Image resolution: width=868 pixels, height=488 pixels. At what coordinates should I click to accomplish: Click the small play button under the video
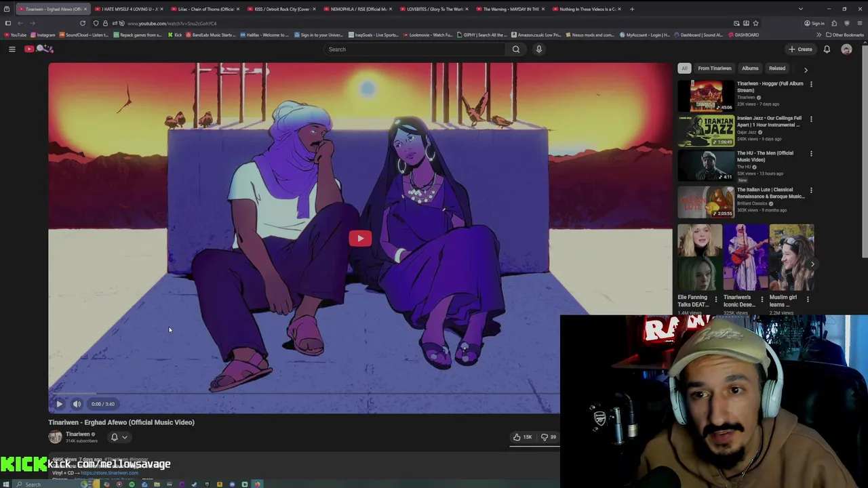(59, 404)
